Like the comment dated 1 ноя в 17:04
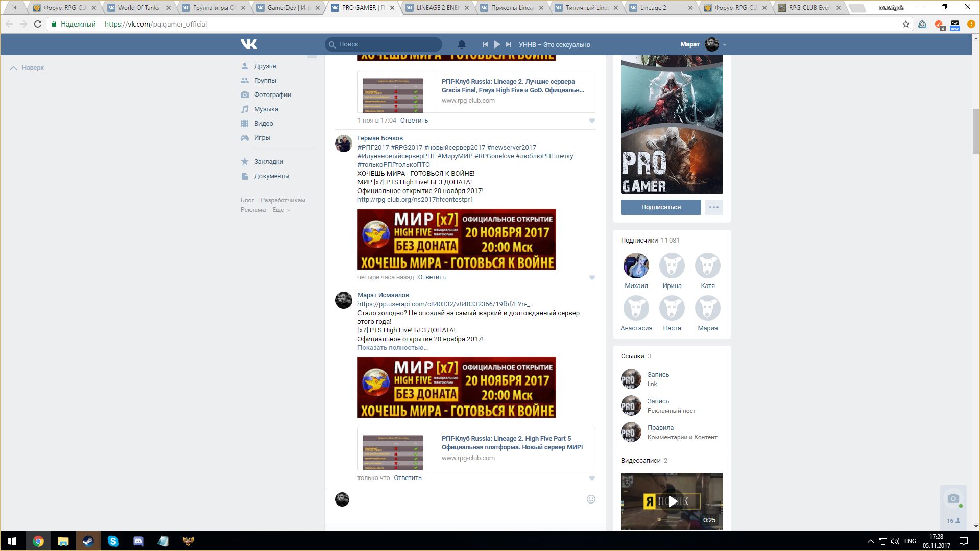Image resolution: width=980 pixels, height=551 pixels. tap(592, 121)
